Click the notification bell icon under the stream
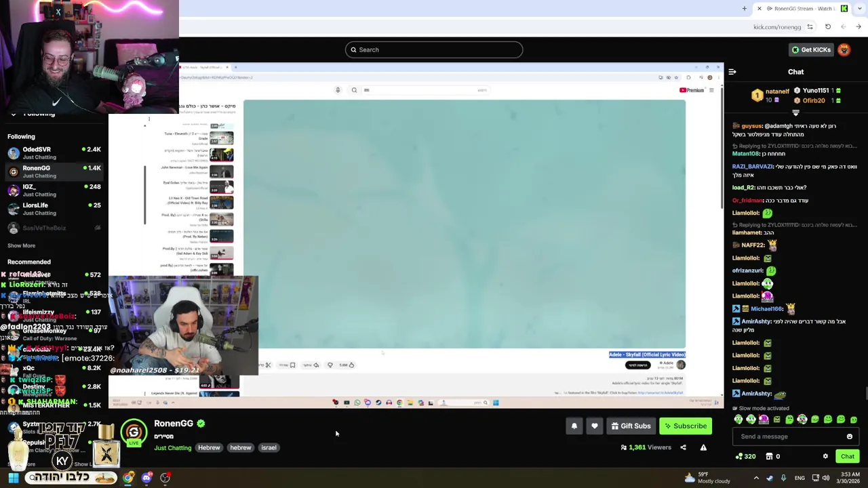Screen dimensions: 868x488 [574, 426]
